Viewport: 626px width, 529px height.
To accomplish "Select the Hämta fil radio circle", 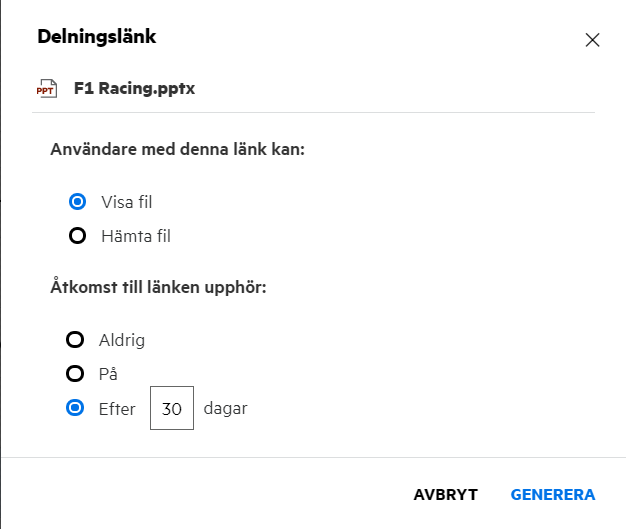I will (x=75, y=237).
